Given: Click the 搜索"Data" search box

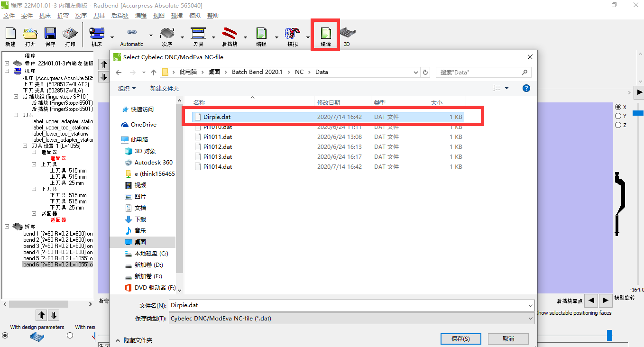Looking at the screenshot, I should [x=483, y=72].
